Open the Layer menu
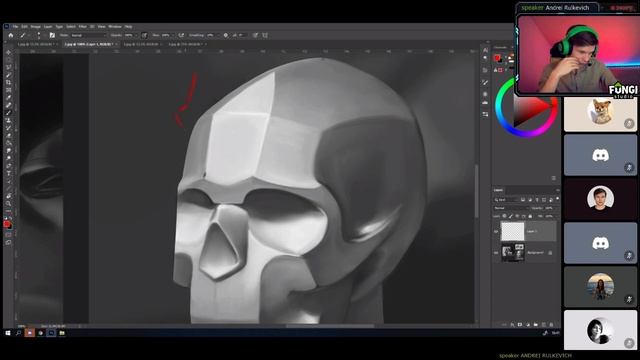 [x=48, y=27]
